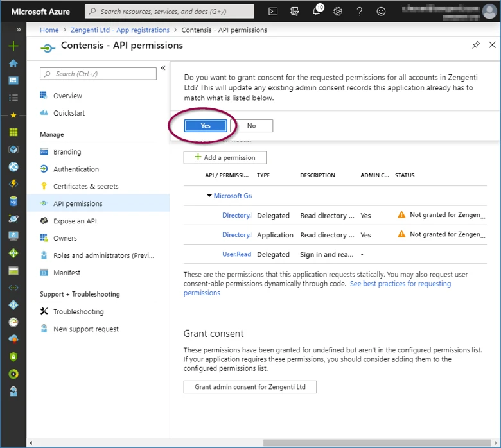Open the feedback smiley icon
Viewport: 501px width, 448px height.
[381, 12]
